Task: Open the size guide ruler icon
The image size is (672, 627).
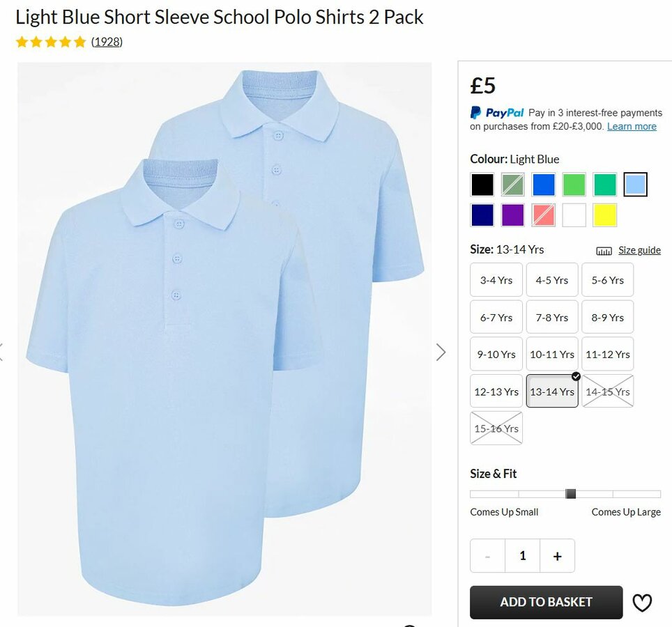Action: (604, 251)
